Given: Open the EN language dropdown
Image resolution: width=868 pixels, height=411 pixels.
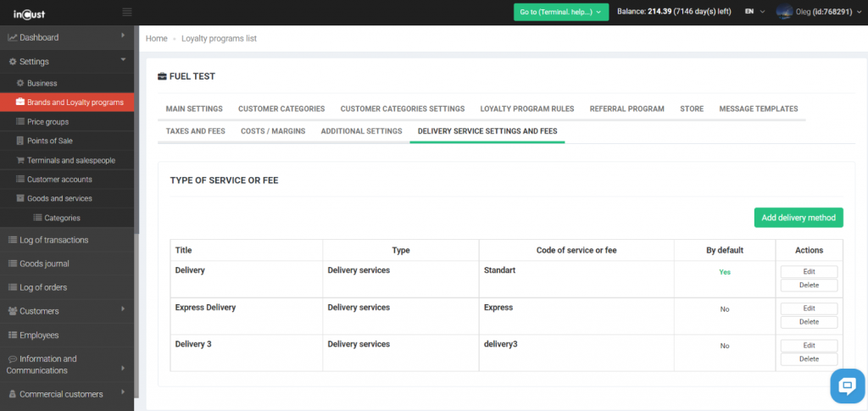Looking at the screenshot, I should pos(754,12).
